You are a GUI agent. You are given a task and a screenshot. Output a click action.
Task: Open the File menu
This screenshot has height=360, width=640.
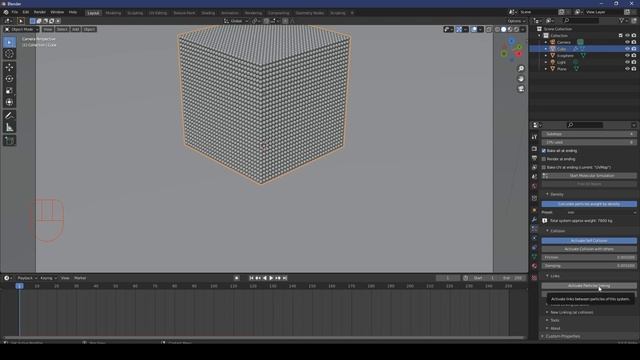pyautogui.click(x=15, y=12)
